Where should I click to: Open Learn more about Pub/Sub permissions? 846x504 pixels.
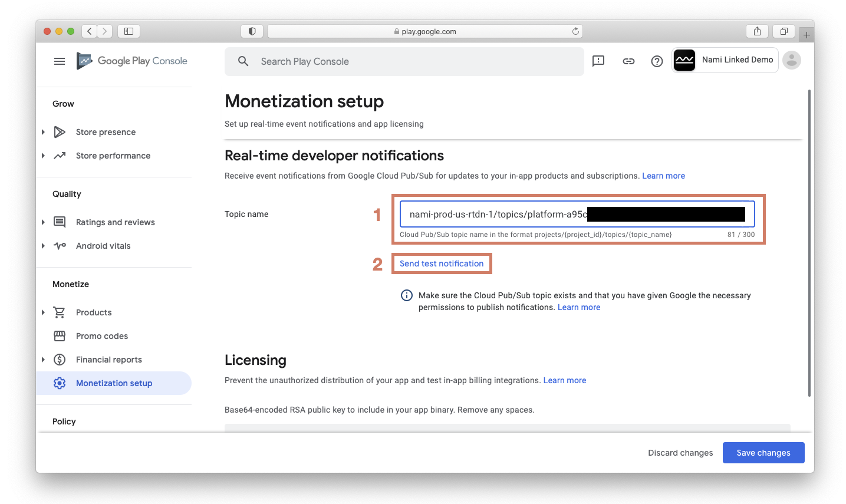tap(579, 307)
